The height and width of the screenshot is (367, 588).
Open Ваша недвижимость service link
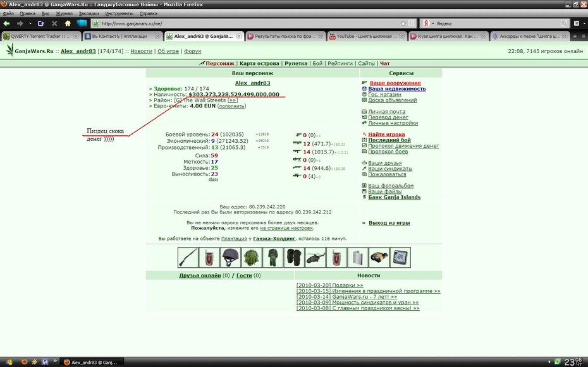coord(397,89)
